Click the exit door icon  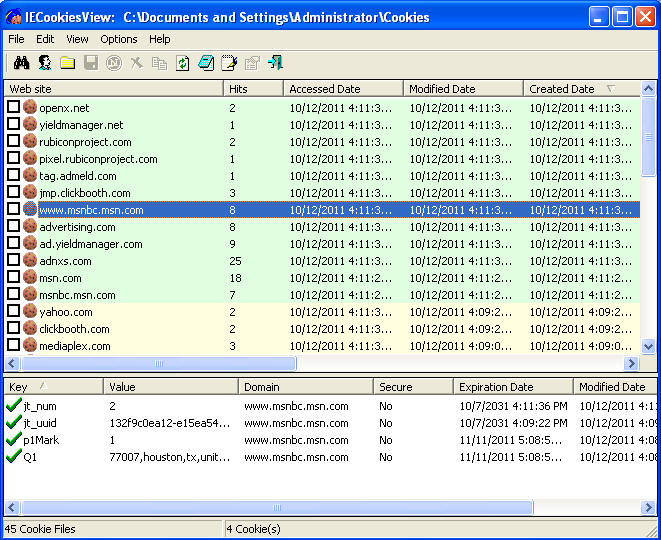275,63
